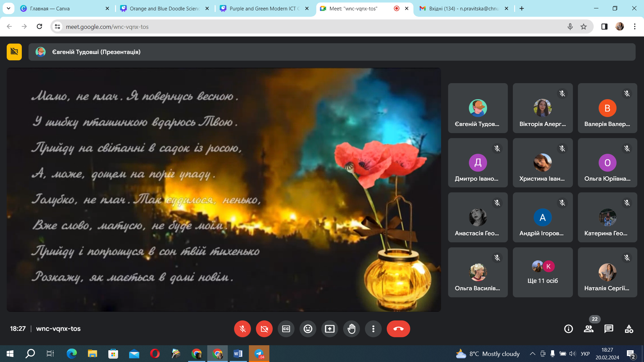The height and width of the screenshot is (362, 644).
Task: Select the Андрій Ігоров... participant tile
Action: tap(543, 217)
